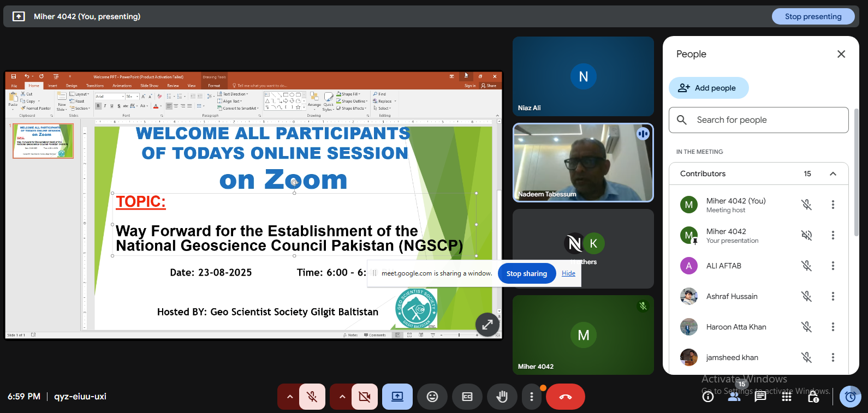Toggle Bold formatting in Font group

coord(98,106)
